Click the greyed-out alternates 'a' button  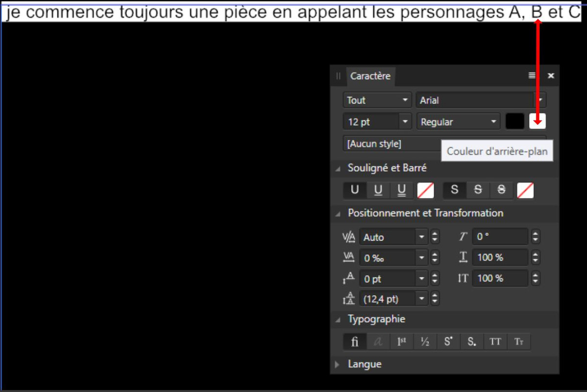click(378, 342)
